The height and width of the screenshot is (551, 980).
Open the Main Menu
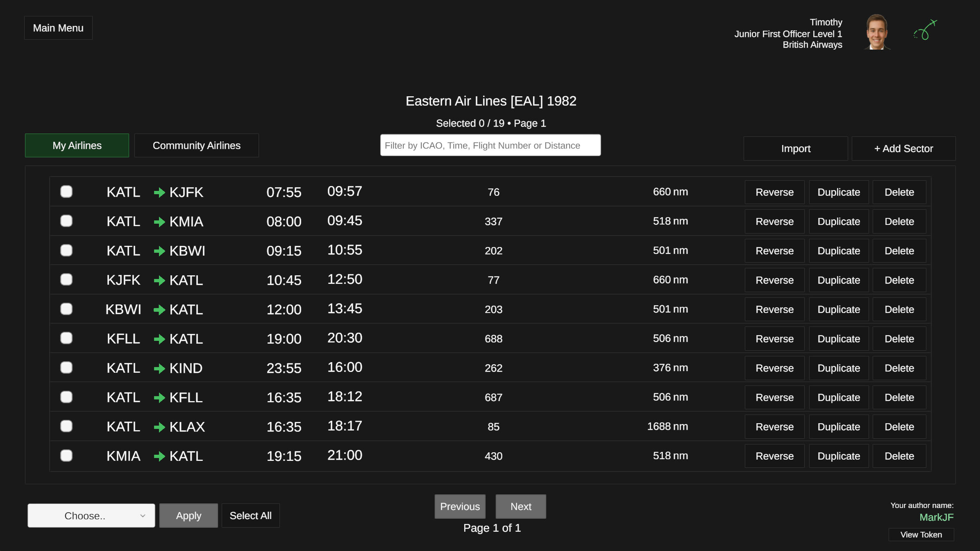(x=58, y=28)
